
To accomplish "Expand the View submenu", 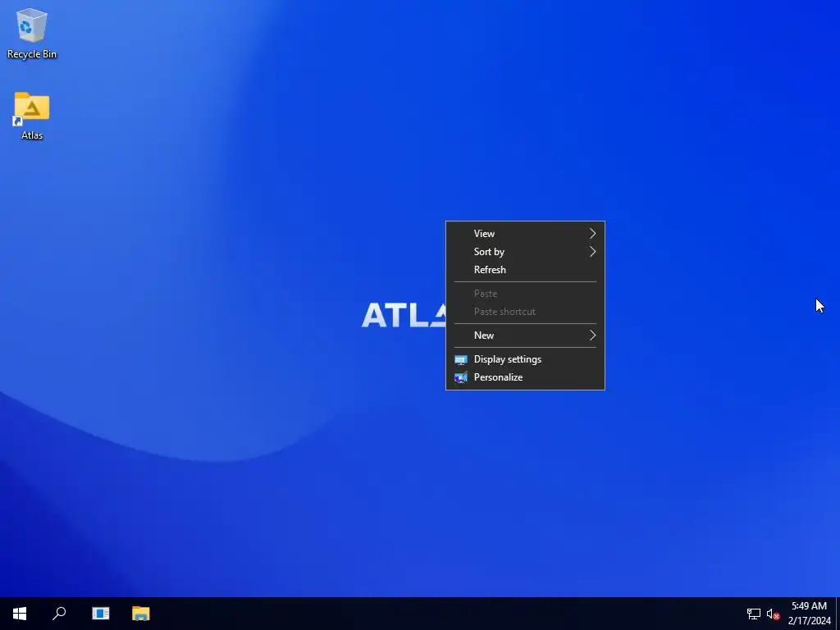I will pyautogui.click(x=525, y=234).
